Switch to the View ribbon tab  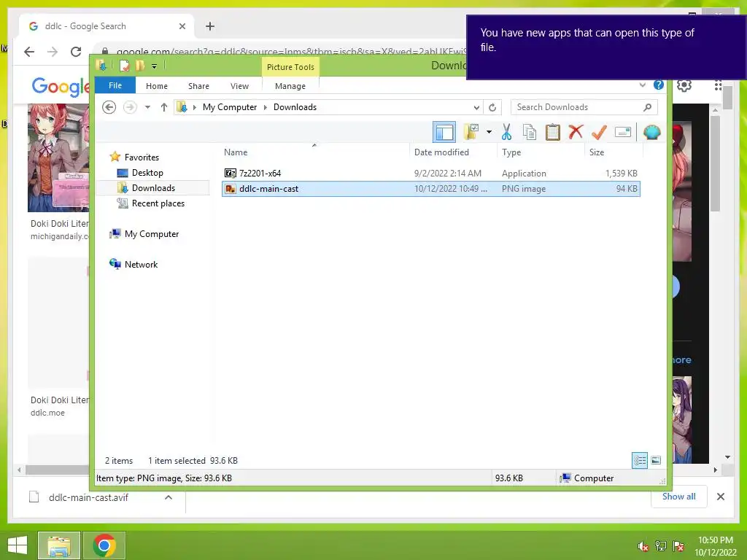pyautogui.click(x=239, y=86)
